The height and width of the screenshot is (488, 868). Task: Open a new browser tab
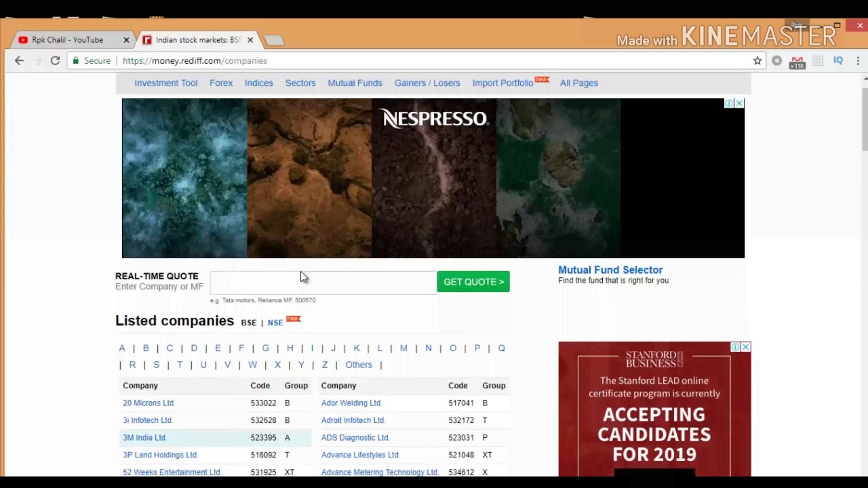click(x=273, y=41)
